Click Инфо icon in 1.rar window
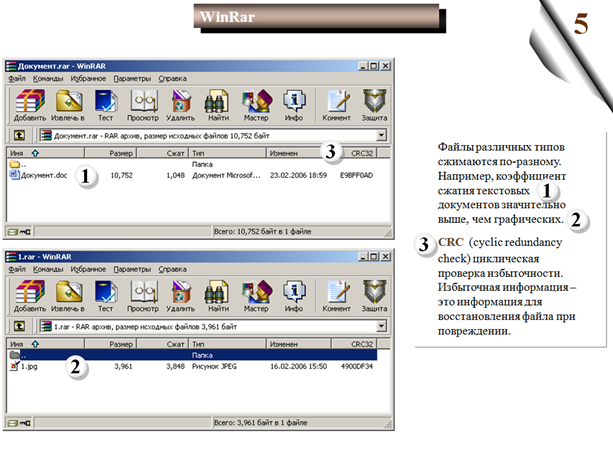613x458 pixels. click(x=294, y=296)
